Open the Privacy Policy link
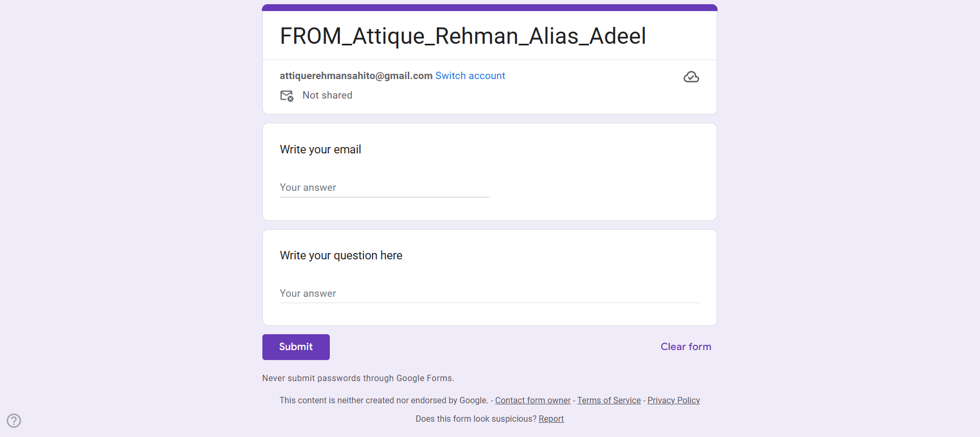The width and height of the screenshot is (980, 437). coord(673,401)
